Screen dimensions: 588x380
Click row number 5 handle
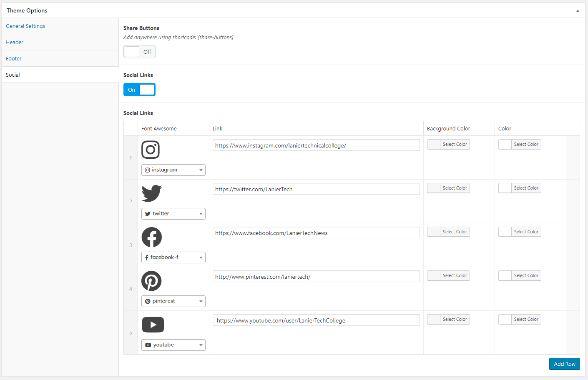point(131,332)
